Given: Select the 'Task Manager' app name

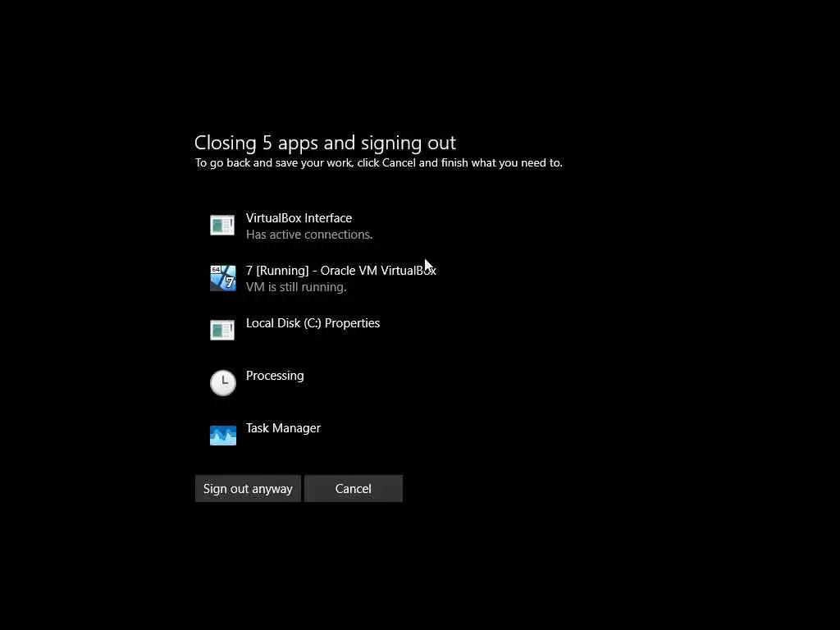Looking at the screenshot, I should pyautogui.click(x=283, y=428).
